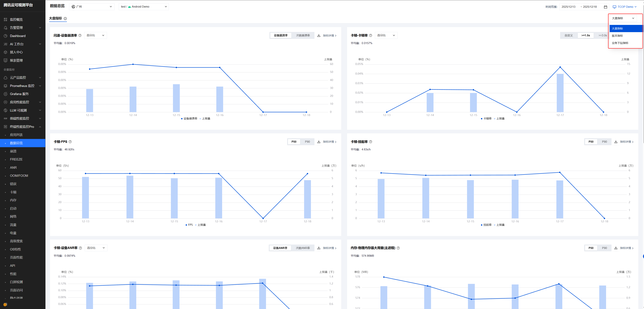The width and height of the screenshot is (644, 309).
Task: Open 监控概览 from the sidebar
Action: [16, 20]
